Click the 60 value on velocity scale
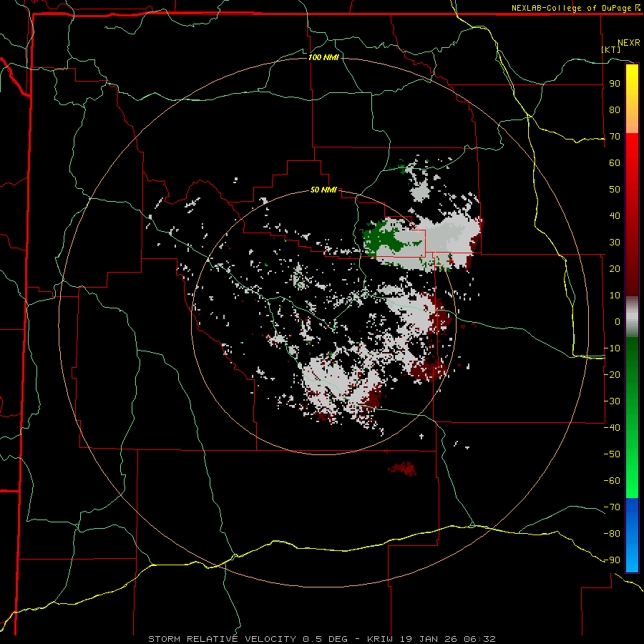Image resolution: width=644 pixels, height=644 pixels. pyautogui.click(x=615, y=163)
